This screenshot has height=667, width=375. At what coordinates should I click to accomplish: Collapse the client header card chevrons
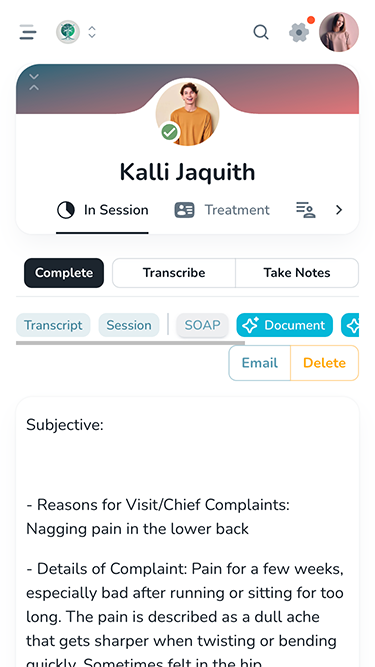click(x=34, y=82)
